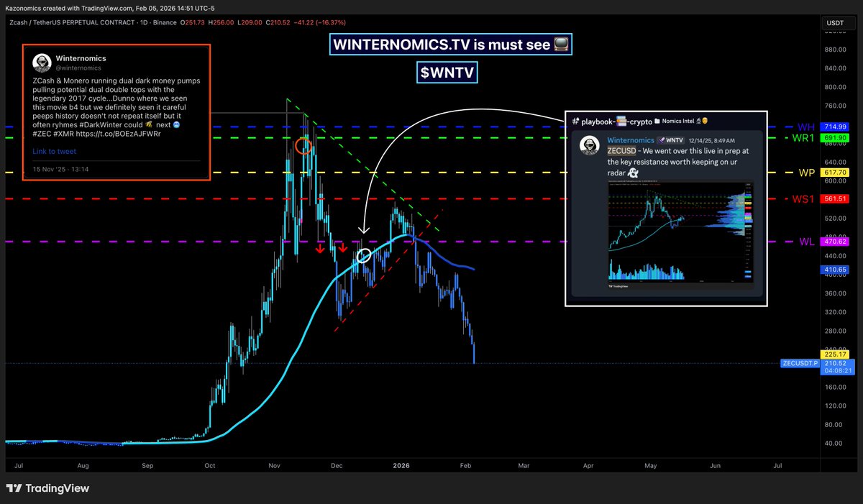Viewport: 863px width, 504px height.
Task: Select the WL price label 470.62
Action: pyautogui.click(x=834, y=242)
